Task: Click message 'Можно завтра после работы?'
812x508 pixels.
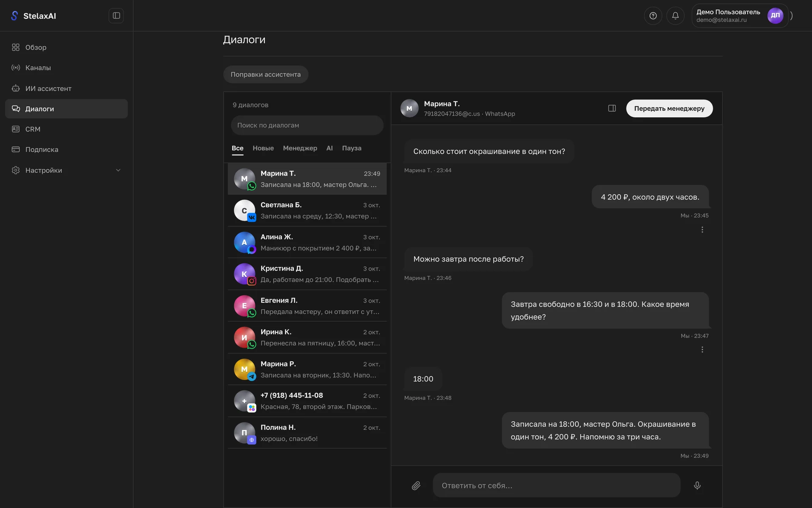Action: [468, 259]
